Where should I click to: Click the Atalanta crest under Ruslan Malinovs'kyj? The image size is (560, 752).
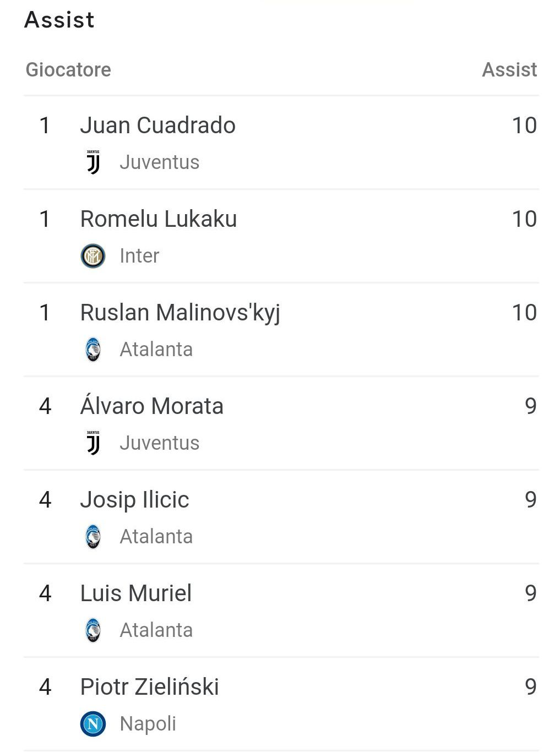93,350
